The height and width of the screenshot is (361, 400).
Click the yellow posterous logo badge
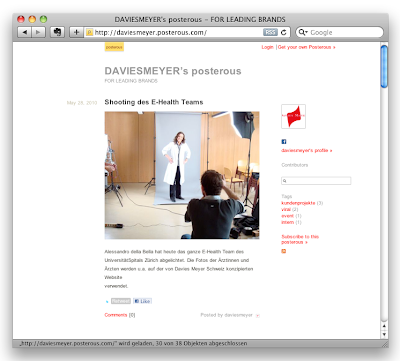pyautogui.click(x=114, y=47)
